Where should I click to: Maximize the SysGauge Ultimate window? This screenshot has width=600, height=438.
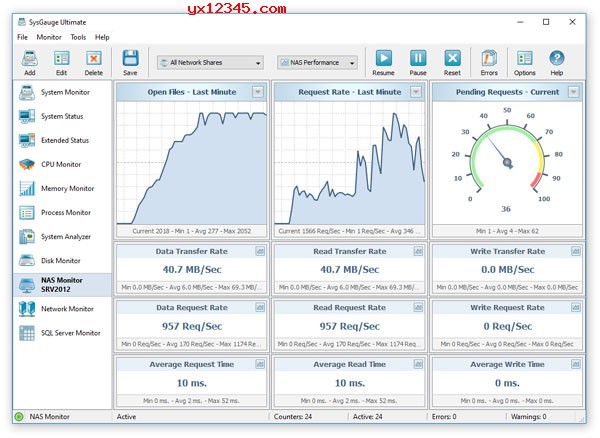point(546,22)
